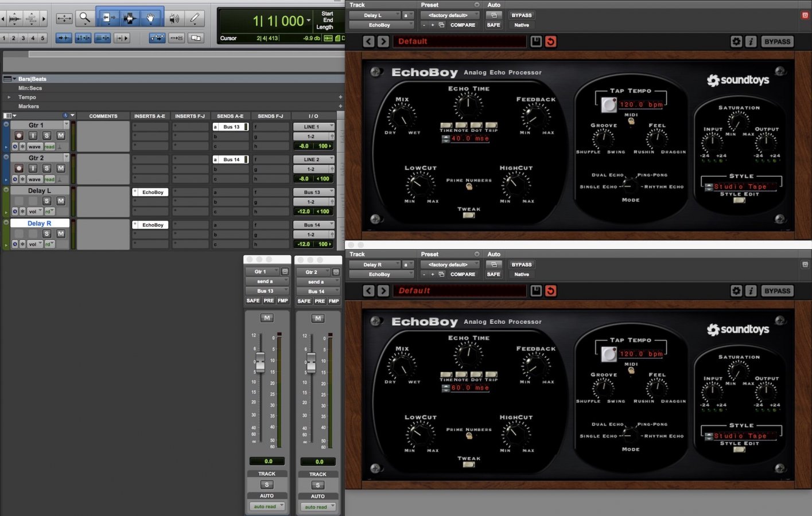Open top EchoBoy settings gear icon

[x=736, y=41]
